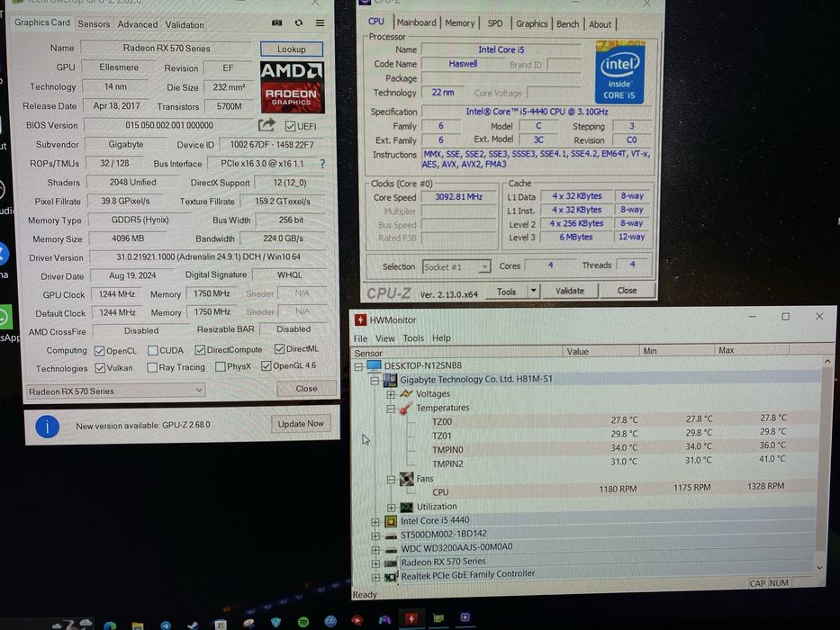Image resolution: width=840 pixels, height=630 pixels.
Task: Open Steam from the taskbar
Action: 193,625
